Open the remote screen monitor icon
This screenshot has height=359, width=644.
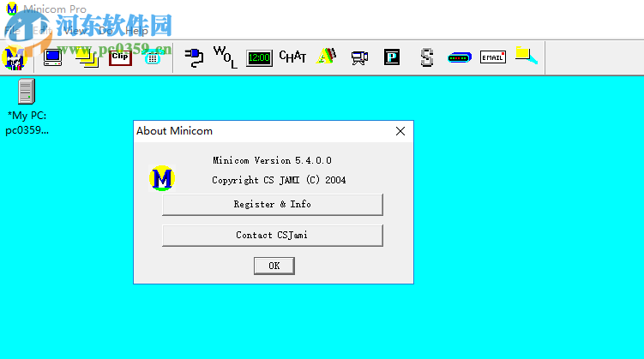(52, 57)
